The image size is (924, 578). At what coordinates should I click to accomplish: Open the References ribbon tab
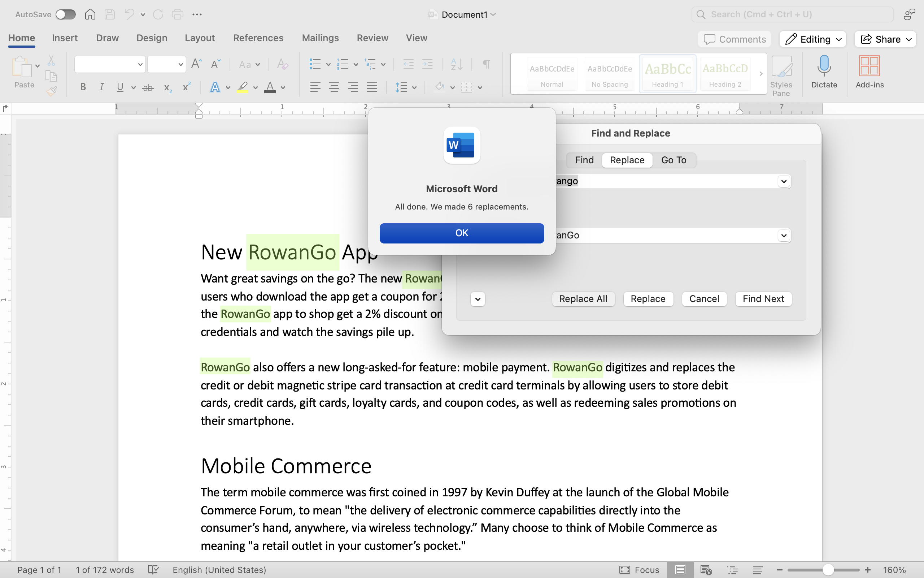pos(258,38)
